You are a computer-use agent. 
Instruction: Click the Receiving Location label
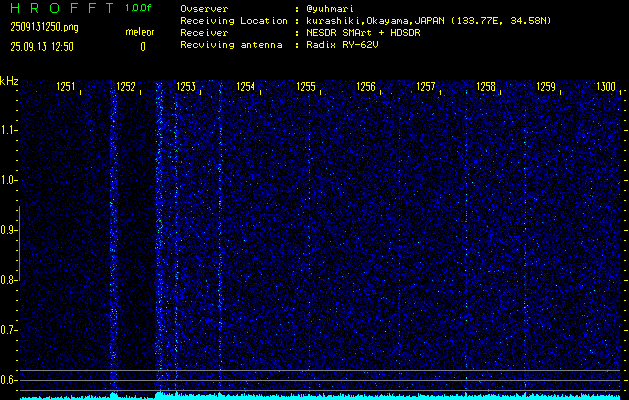coord(234,21)
